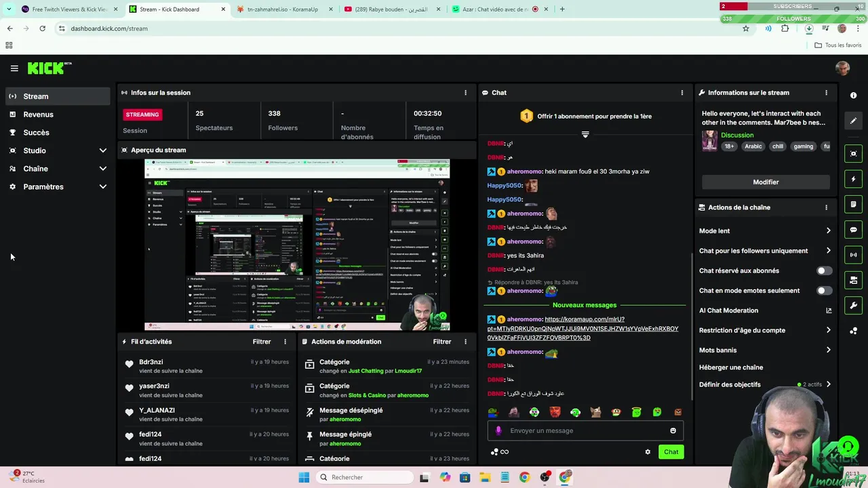Go to Revenus in left sidebar
This screenshot has width=868, height=488.
click(58, 115)
